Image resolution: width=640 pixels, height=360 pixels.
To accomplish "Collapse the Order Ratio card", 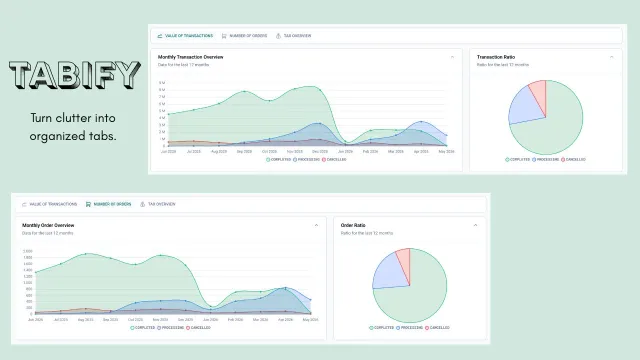I will [476, 225].
